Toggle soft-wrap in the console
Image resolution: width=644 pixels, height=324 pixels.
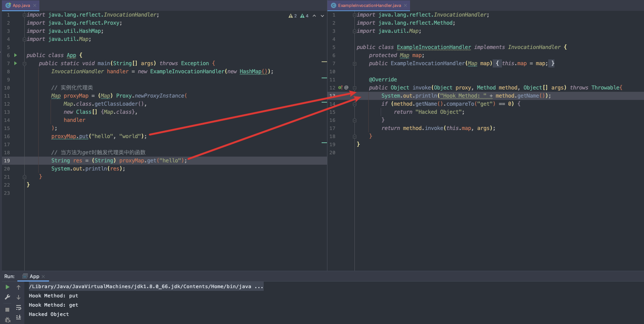point(19,307)
